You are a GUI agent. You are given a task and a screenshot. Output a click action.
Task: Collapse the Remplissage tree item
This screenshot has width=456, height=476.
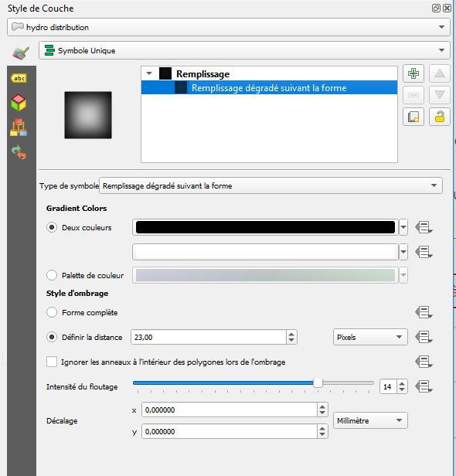click(x=149, y=73)
